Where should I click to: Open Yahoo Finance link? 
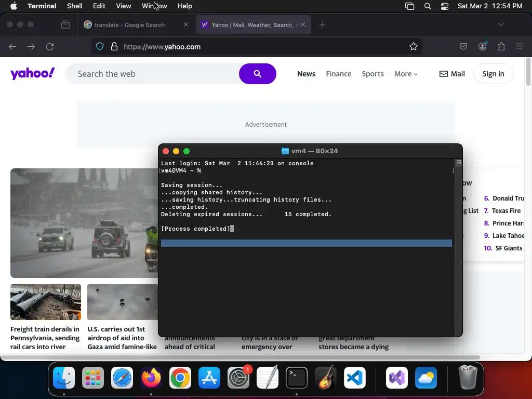click(339, 74)
